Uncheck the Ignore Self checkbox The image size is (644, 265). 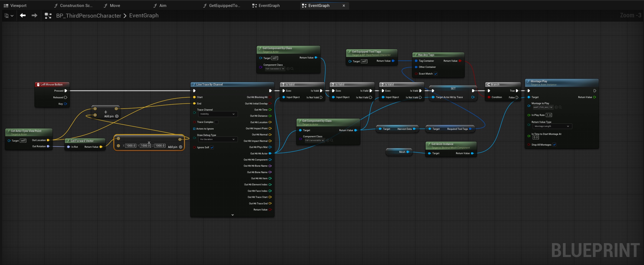click(212, 147)
